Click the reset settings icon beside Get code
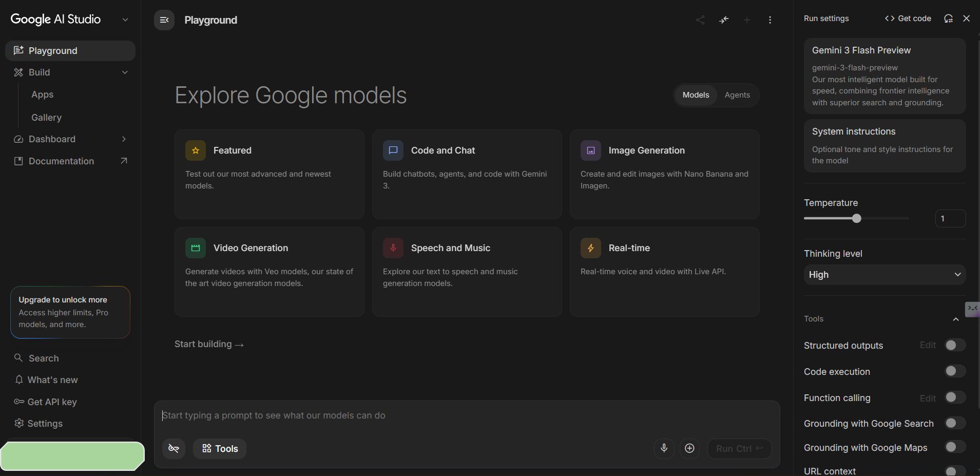This screenshot has height=476, width=980. coord(948,18)
